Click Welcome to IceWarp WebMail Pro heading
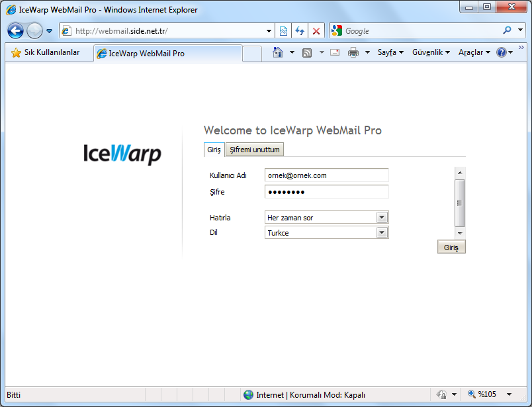Viewport: 532px width, 407px height. tap(293, 130)
